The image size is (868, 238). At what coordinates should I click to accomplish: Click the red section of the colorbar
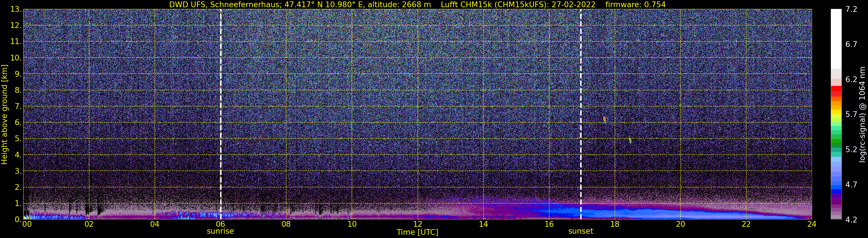pos(836,91)
